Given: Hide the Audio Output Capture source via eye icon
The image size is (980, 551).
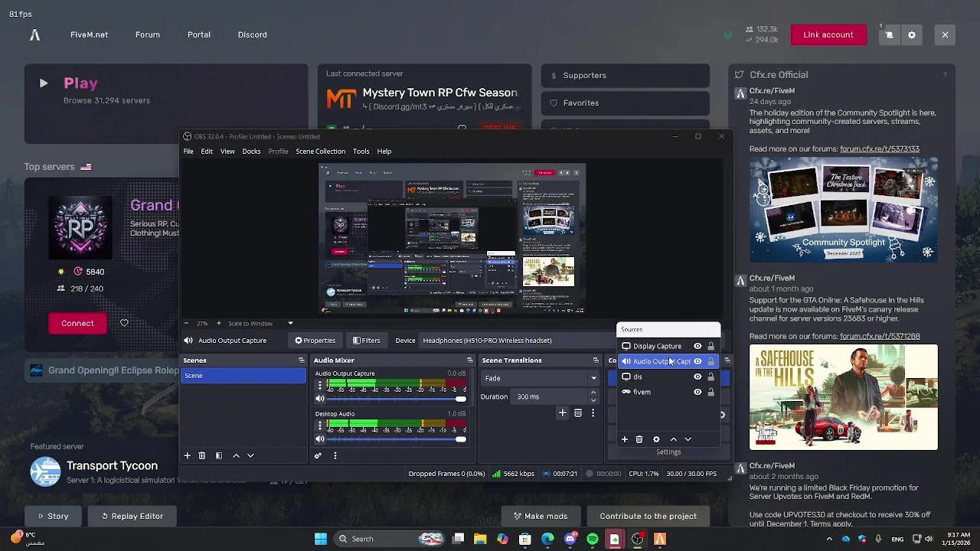Looking at the screenshot, I should [697, 361].
